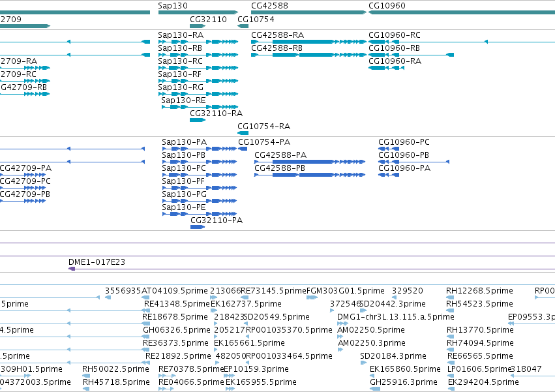Click EST label RH50022.5prime
The image size is (555, 392).
pos(115,369)
